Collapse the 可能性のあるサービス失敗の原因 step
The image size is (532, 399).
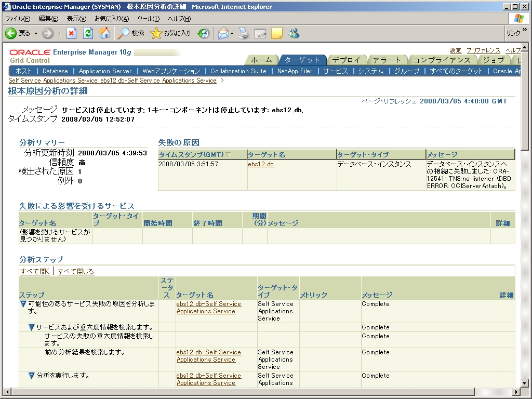click(23, 304)
